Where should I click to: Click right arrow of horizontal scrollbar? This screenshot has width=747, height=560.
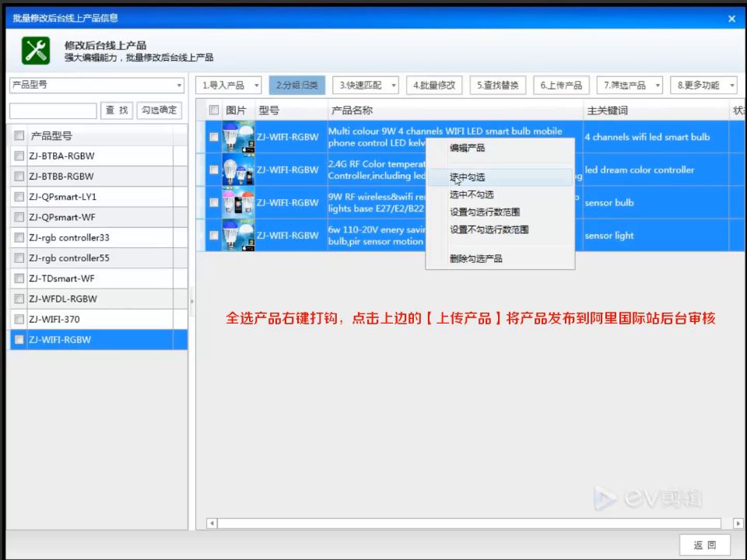pos(738,523)
